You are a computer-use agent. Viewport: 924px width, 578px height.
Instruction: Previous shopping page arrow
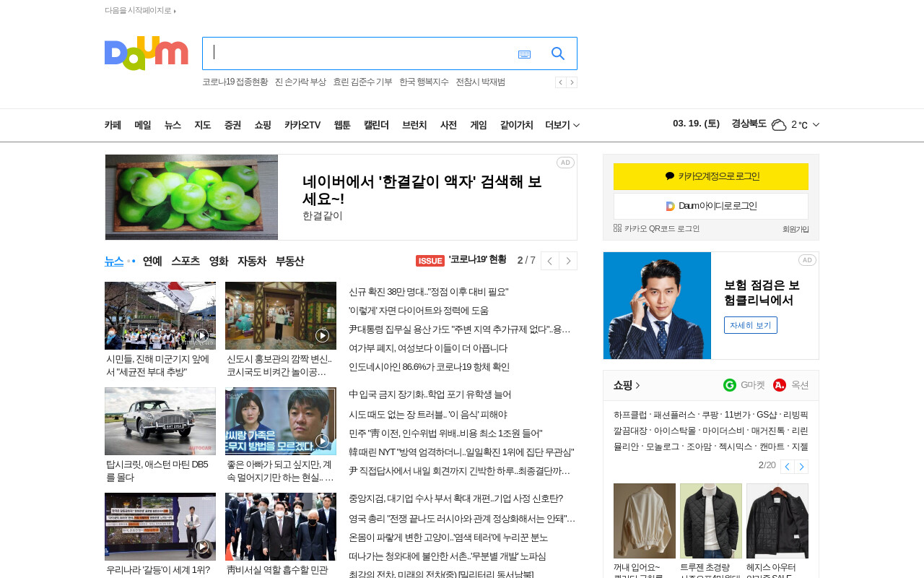(788, 467)
